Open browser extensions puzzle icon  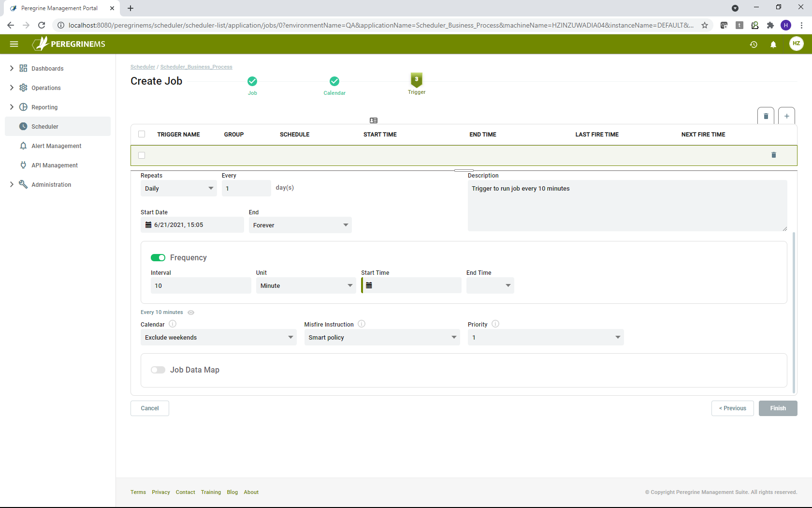point(770,25)
